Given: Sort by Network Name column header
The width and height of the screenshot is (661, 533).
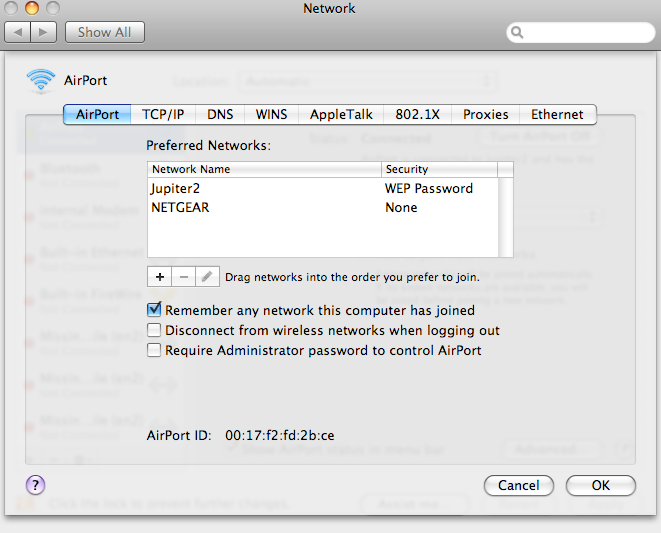Looking at the screenshot, I should 265,170.
